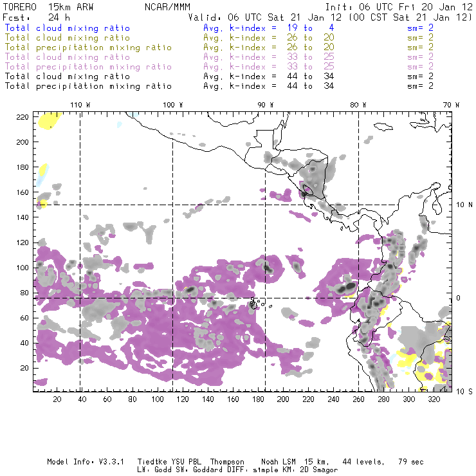The height and width of the screenshot is (476, 476).
Task: Click the black 'Total cloud mixing ratio' legend label
Action: (68, 77)
